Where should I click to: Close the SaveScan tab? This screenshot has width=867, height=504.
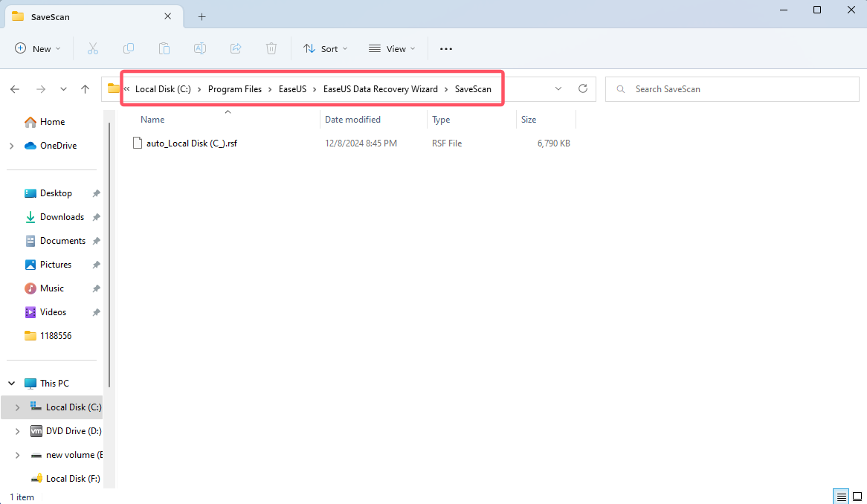(x=167, y=16)
